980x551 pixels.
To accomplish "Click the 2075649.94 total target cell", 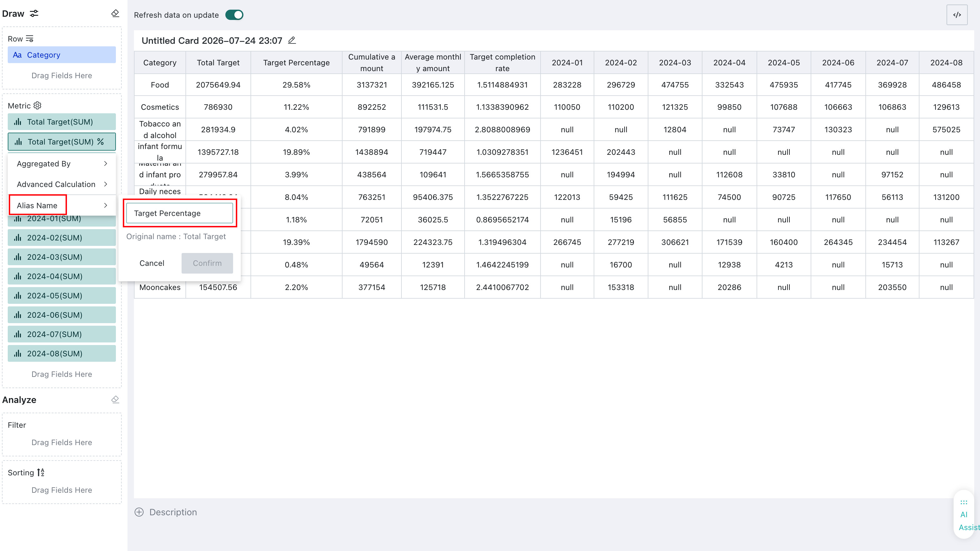I will pos(218,85).
